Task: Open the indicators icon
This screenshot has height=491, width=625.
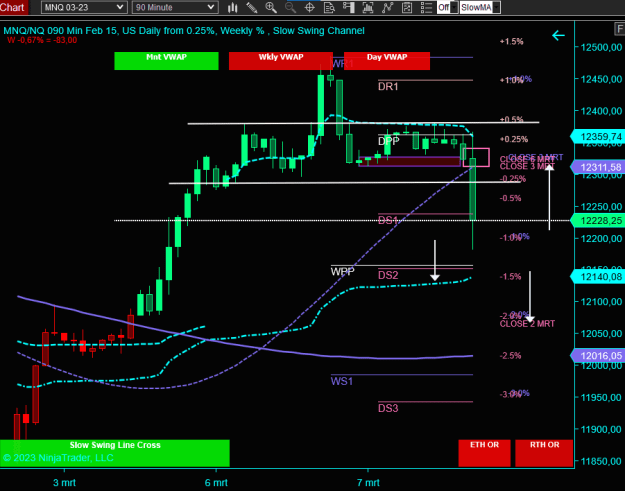Action: coord(387,7)
